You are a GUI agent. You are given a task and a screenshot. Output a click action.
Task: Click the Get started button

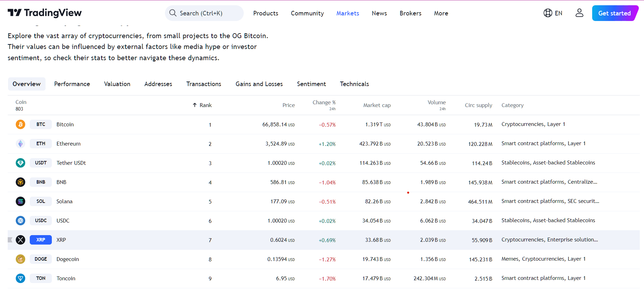[615, 13]
